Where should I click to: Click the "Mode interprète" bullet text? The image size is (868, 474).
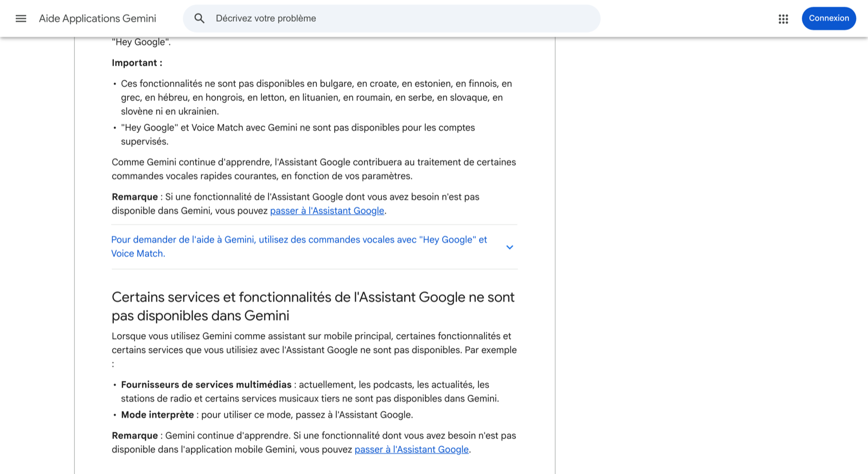[x=157, y=415]
